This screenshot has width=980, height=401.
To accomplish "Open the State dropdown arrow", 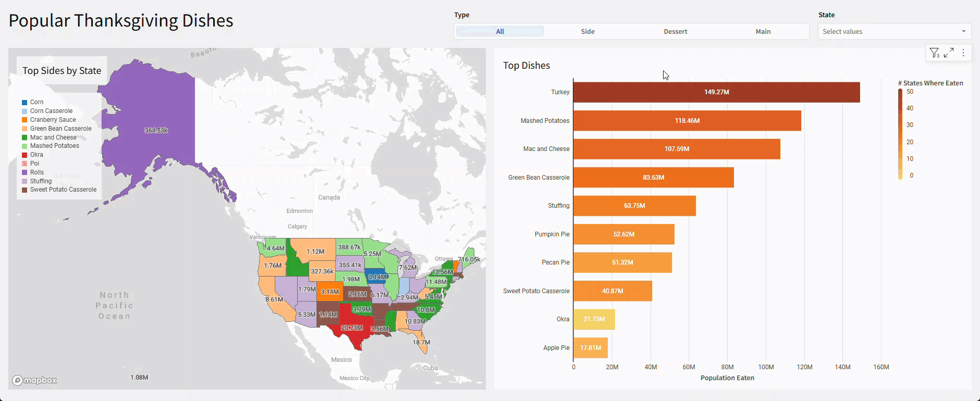I will coord(963,31).
